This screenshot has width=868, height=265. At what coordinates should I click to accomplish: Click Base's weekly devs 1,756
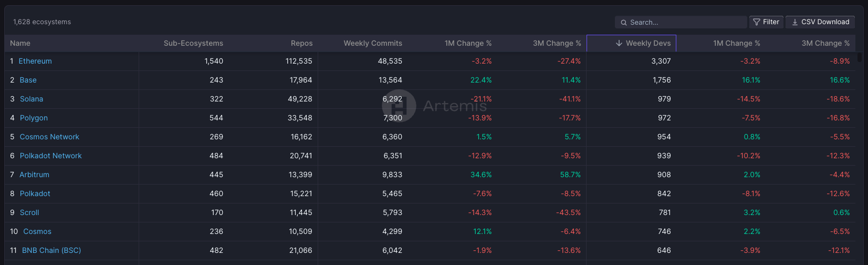(x=662, y=80)
